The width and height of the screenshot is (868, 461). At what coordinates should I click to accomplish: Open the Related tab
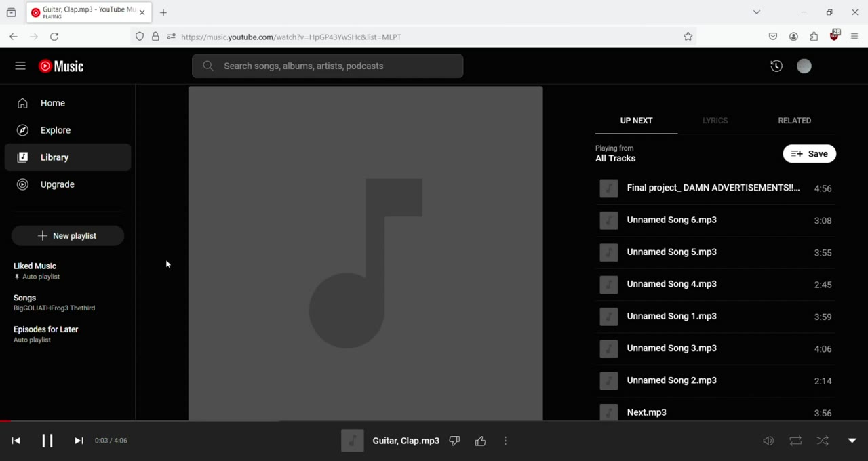click(x=795, y=121)
